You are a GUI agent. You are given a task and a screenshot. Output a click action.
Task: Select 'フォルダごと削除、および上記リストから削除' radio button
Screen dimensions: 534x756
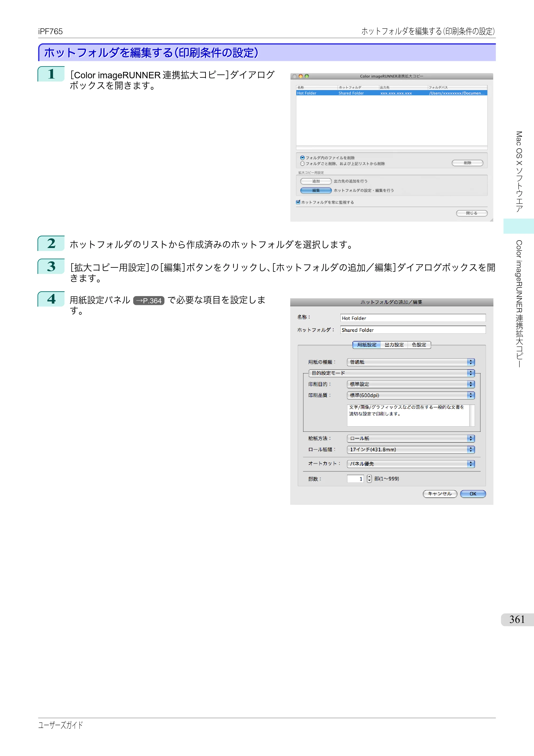pos(302,164)
